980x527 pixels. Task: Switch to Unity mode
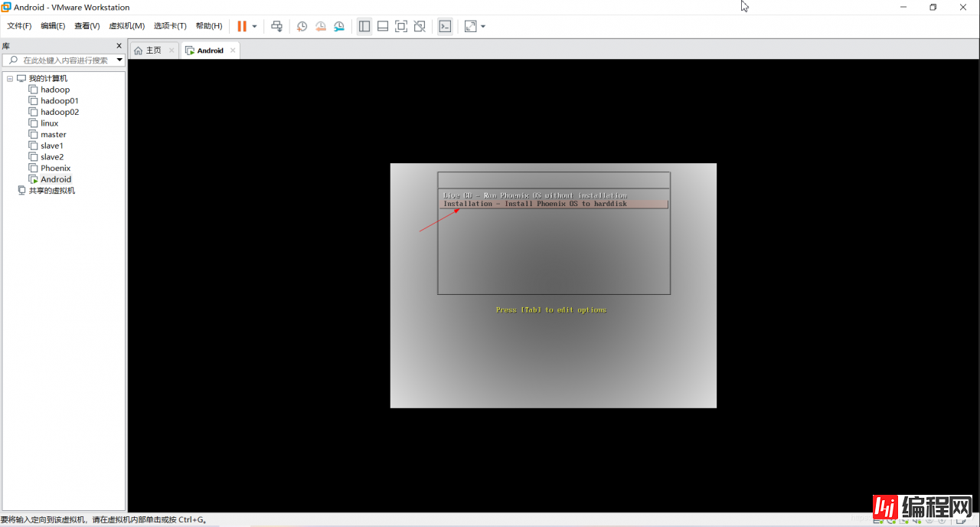(420, 26)
